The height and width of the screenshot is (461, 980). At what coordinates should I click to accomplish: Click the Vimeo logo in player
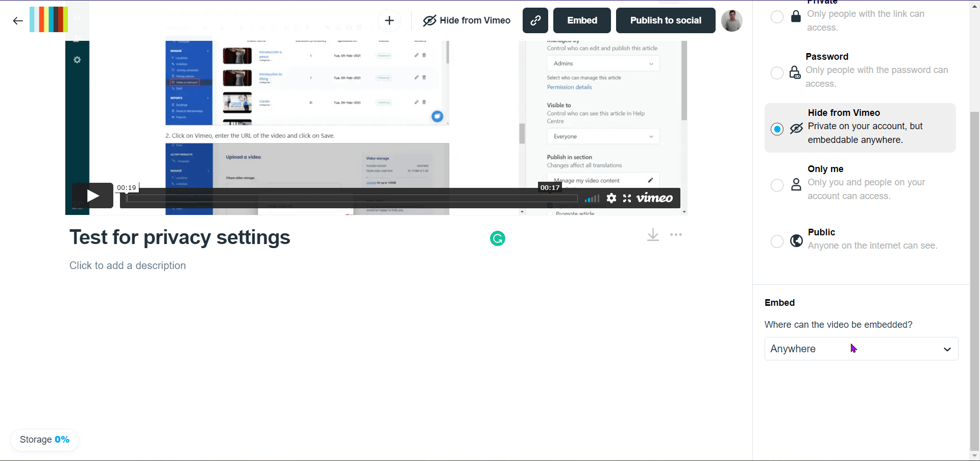[655, 198]
